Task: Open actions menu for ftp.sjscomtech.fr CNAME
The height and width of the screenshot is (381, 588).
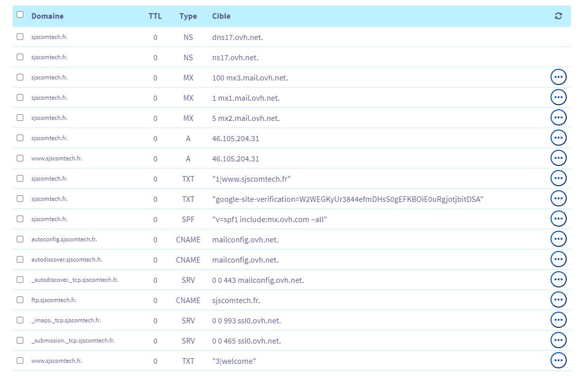Action: pos(558,300)
